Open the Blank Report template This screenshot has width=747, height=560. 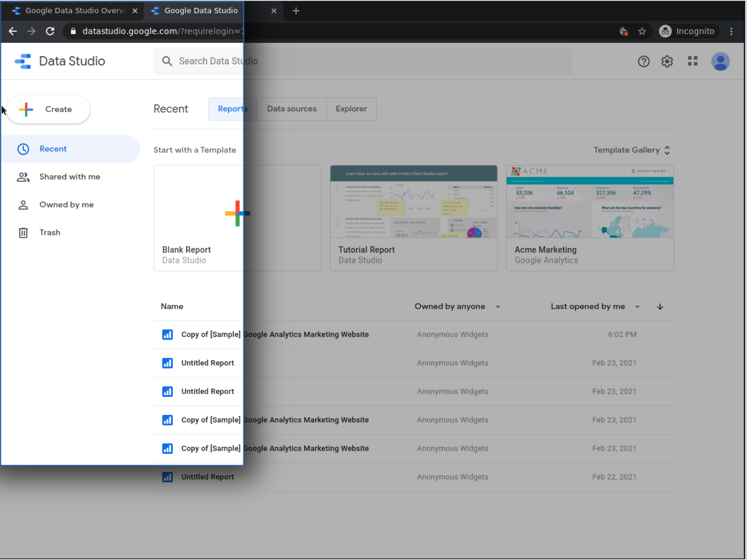tap(237, 218)
